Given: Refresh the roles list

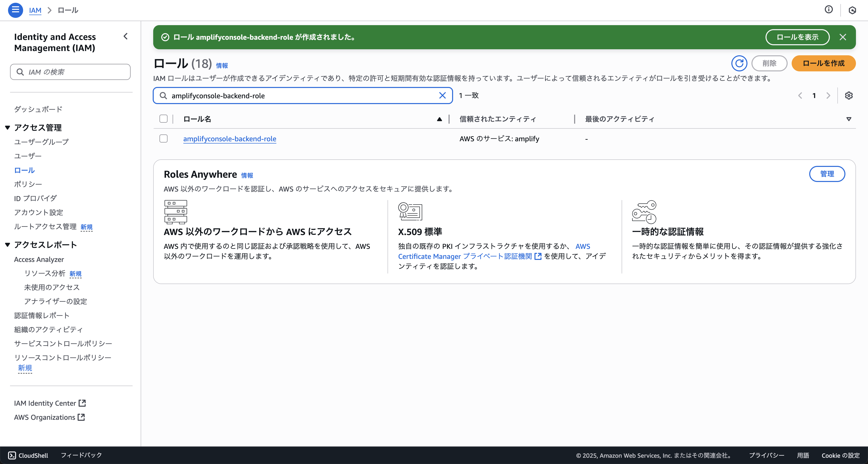Looking at the screenshot, I should click(x=739, y=63).
